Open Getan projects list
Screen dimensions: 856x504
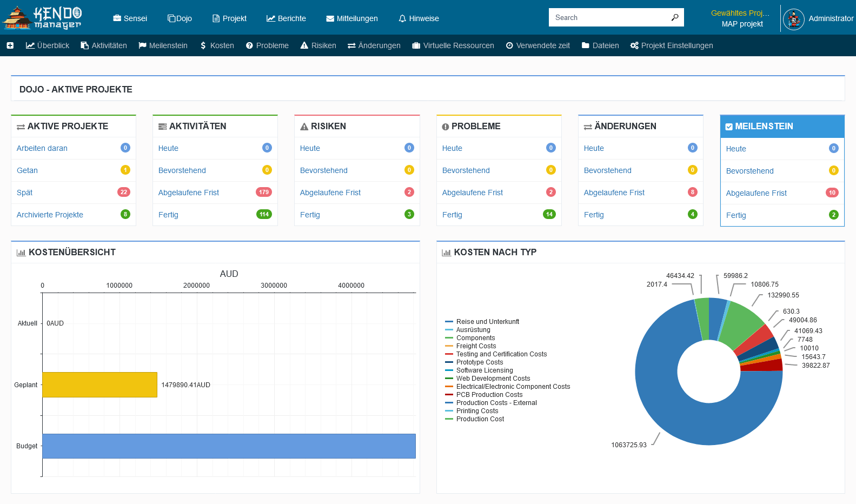coord(27,170)
